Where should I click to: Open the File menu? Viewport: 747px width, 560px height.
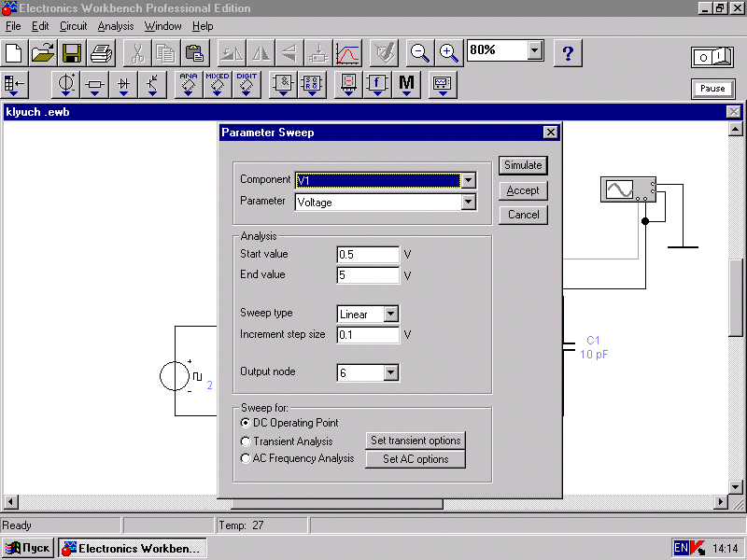pyautogui.click(x=13, y=26)
